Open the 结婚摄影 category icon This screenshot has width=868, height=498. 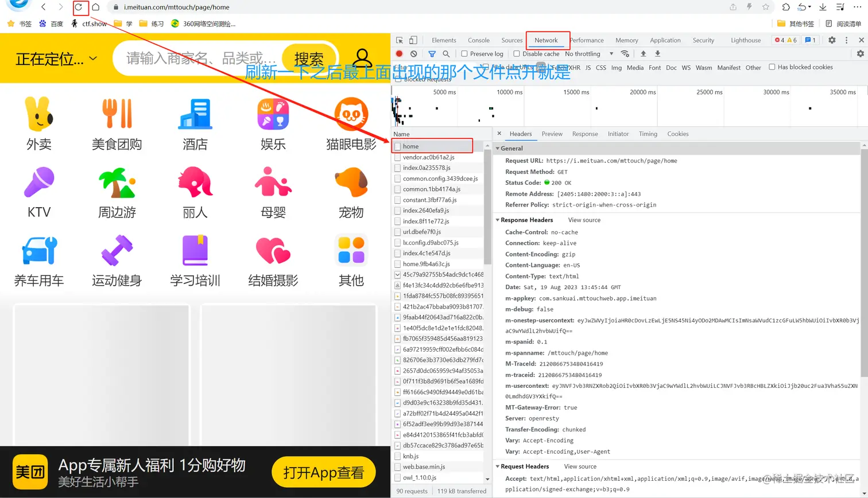pyautogui.click(x=273, y=250)
